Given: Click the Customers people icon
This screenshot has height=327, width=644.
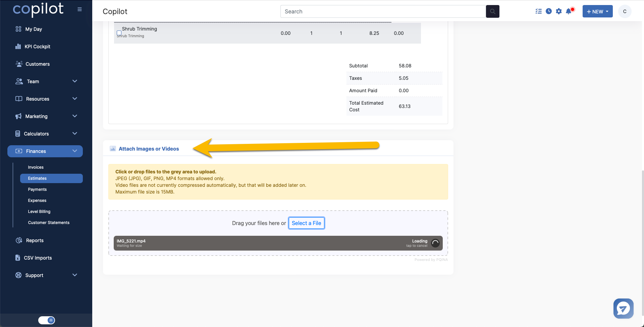Looking at the screenshot, I should 19,64.
